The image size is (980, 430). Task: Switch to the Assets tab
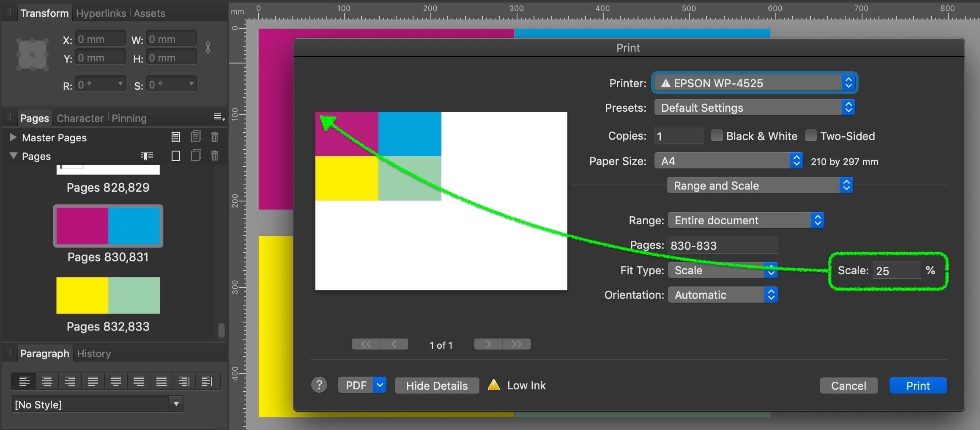(149, 13)
